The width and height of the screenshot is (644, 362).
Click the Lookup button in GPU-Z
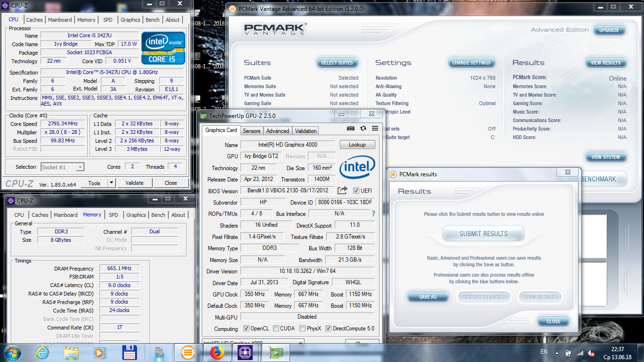(357, 145)
